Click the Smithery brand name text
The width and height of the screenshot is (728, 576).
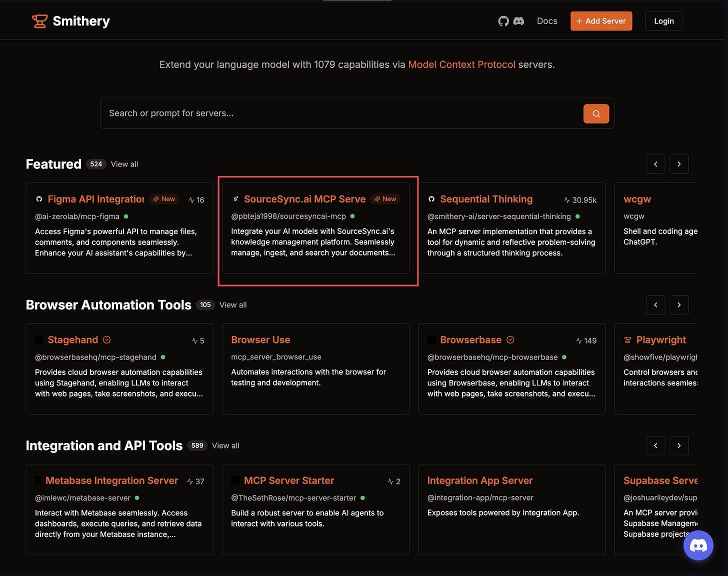pos(81,21)
